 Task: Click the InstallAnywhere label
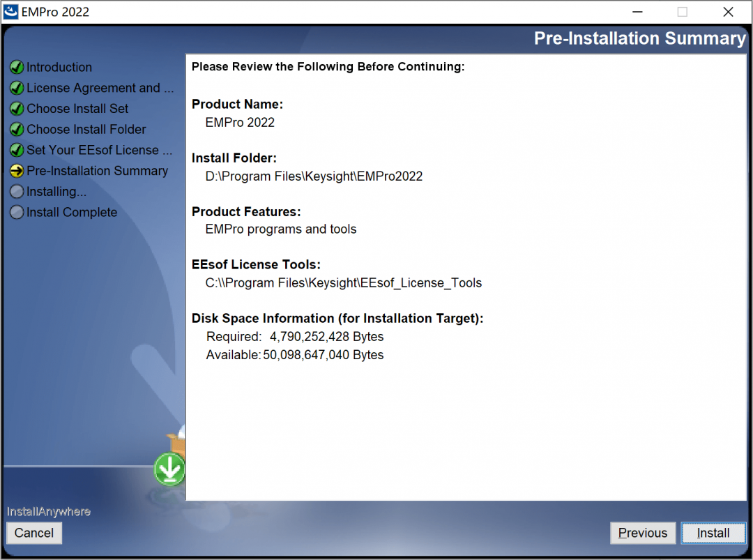click(49, 512)
